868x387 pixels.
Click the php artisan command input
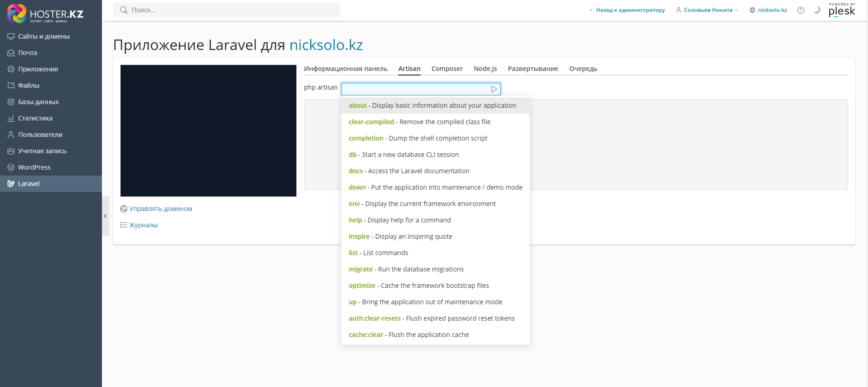tap(414, 89)
